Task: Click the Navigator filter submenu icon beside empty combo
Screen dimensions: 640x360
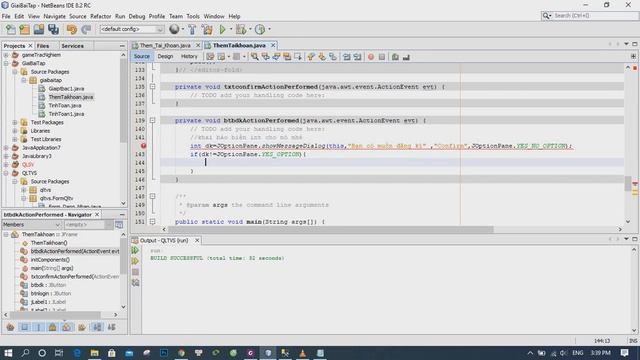Action: [119, 224]
